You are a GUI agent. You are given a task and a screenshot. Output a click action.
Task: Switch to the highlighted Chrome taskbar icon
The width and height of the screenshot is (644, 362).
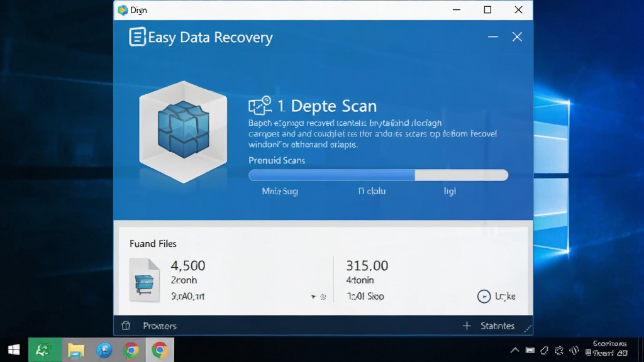point(159,350)
